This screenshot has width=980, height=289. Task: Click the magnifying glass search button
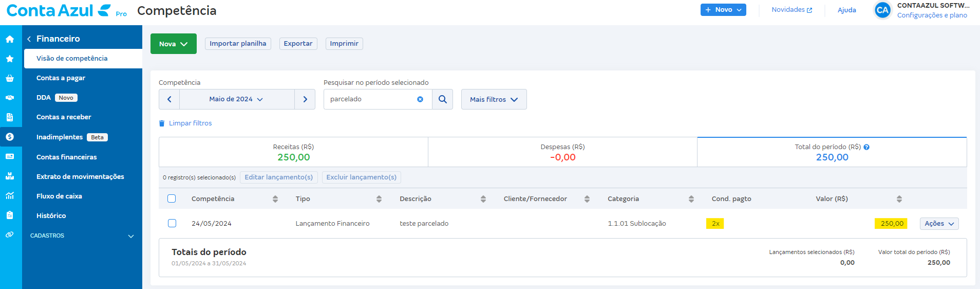tap(442, 99)
